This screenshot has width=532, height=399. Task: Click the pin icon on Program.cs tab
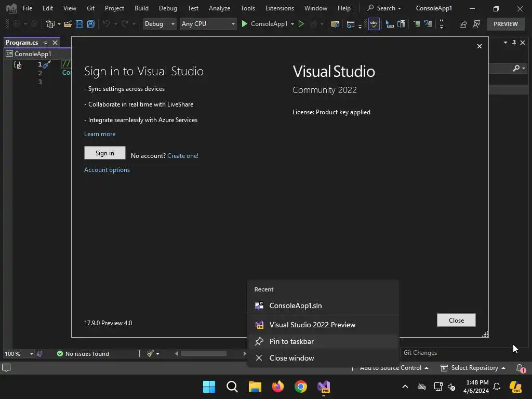[x=46, y=43]
